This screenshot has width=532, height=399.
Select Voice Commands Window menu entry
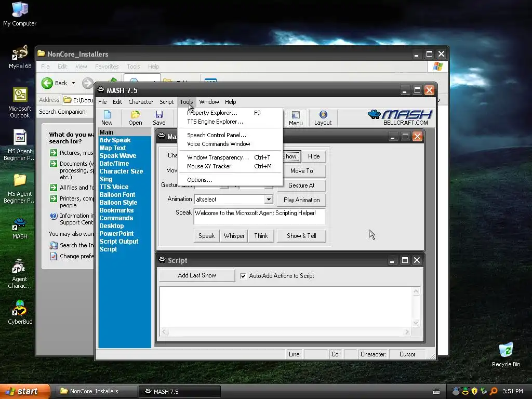point(230,144)
